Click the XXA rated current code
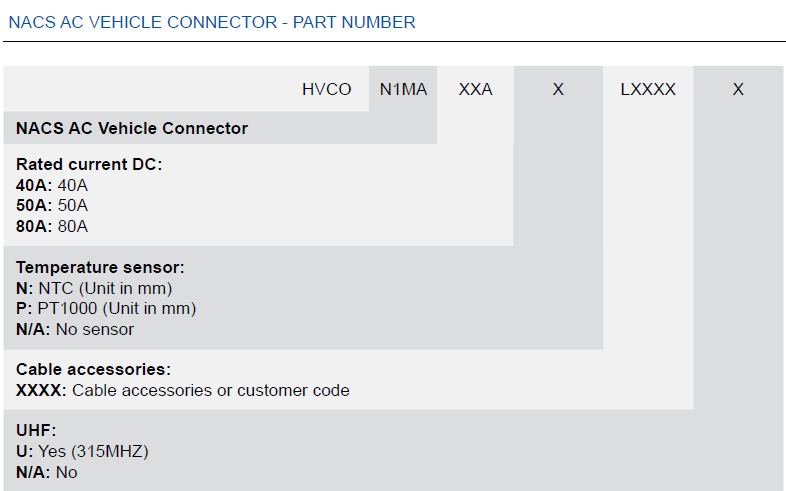This screenshot has height=491, width=786. 475,89
